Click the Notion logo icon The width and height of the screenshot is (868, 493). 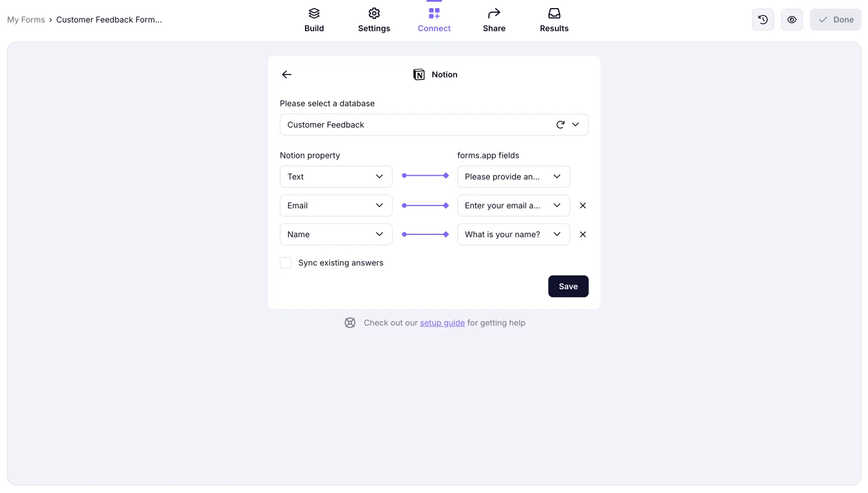click(419, 74)
